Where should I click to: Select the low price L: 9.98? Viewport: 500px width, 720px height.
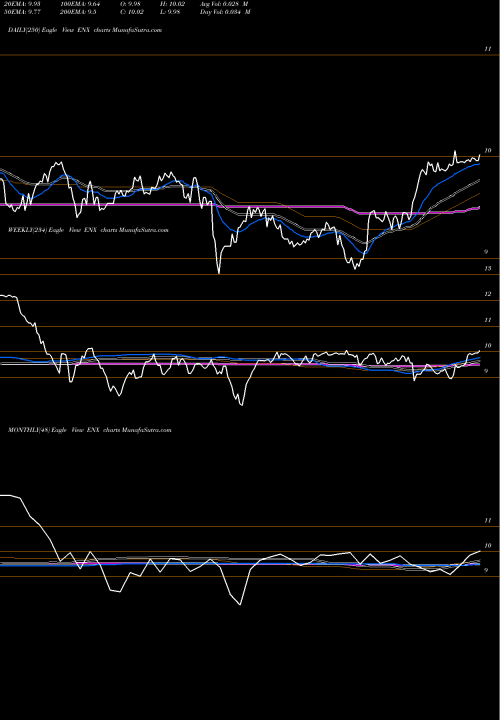[168, 12]
